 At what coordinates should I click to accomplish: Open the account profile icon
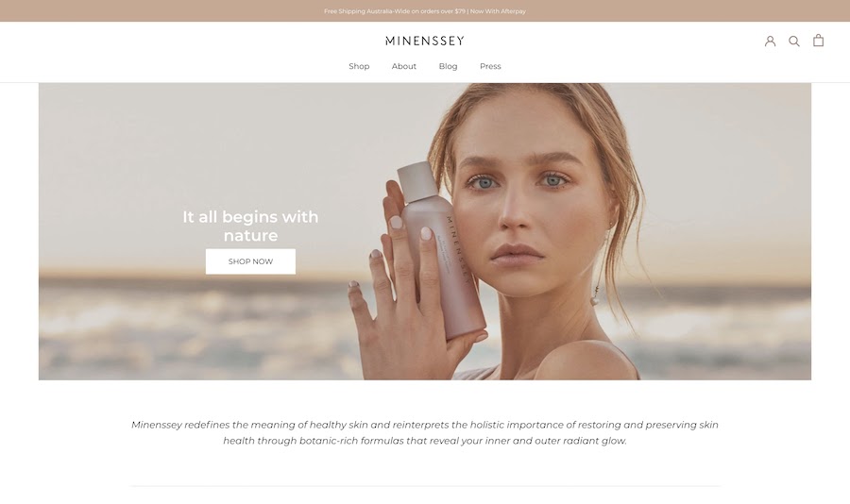coord(770,41)
